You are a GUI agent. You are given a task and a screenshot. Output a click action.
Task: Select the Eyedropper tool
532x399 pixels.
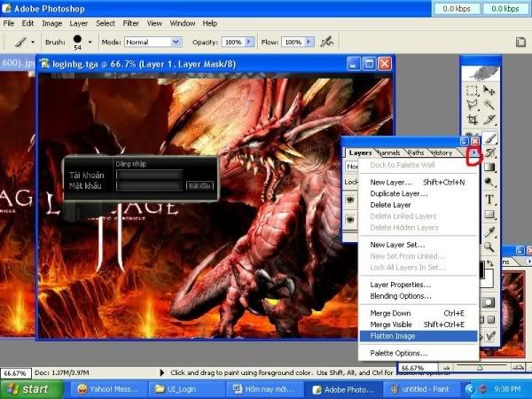[489, 232]
